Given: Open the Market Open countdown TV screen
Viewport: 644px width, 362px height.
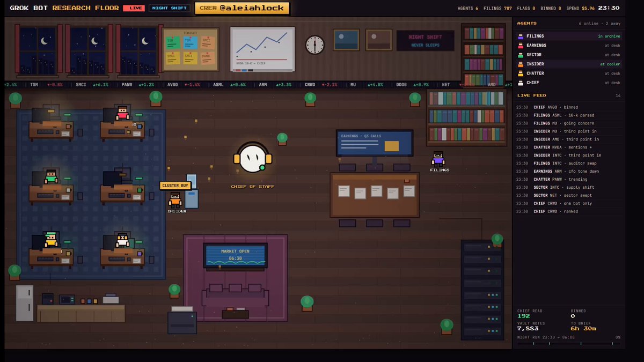Looking at the screenshot, I should pos(236,255).
